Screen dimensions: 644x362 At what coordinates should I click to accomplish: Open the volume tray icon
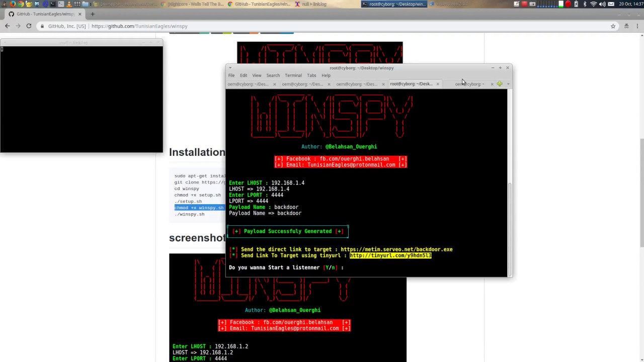click(602, 4)
